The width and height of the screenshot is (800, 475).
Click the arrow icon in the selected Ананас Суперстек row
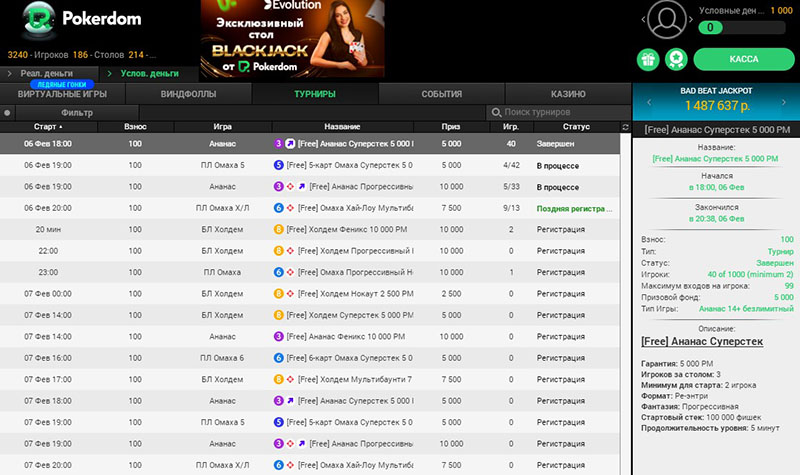click(x=290, y=144)
